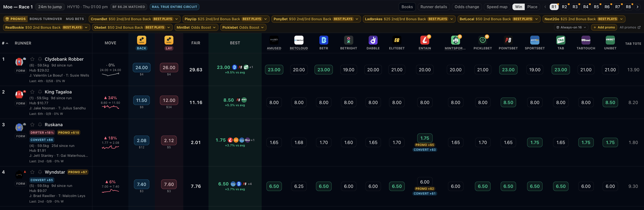
Task: Go to previous races arrow
Action: pyautogui.click(x=545, y=7)
